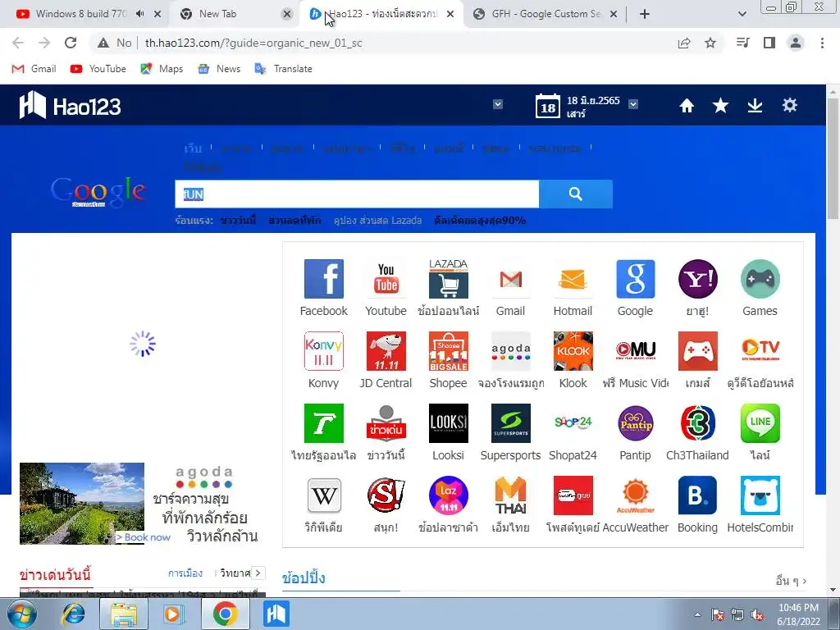Expand the small dropdown left of calendar
The height and width of the screenshot is (630, 840).
[x=498, y=104]
